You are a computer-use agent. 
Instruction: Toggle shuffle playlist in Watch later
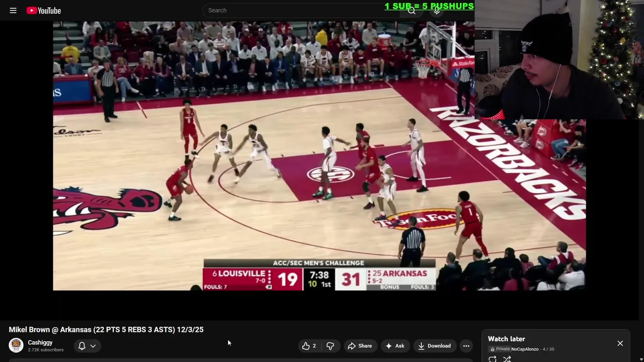point(507,359)
